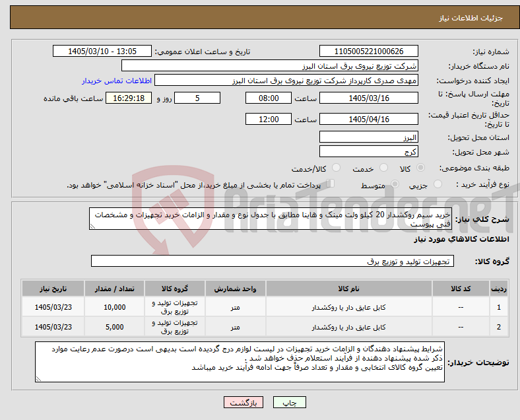Click delivery city field کرج
This screenshot has width=520, height=420.
(x=368, y=152)
